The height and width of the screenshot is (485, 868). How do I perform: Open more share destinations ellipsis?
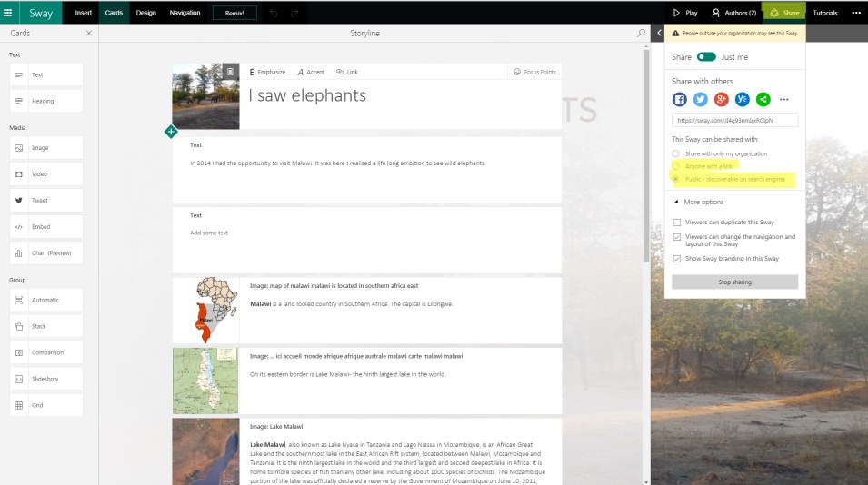point(784,100)
